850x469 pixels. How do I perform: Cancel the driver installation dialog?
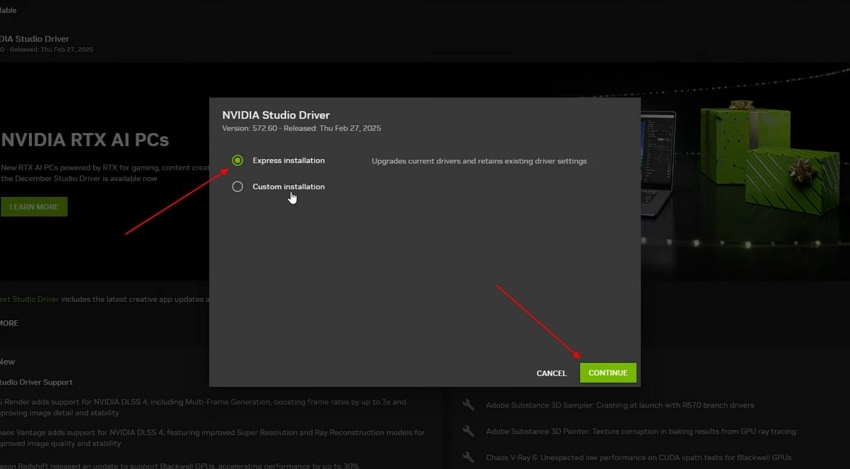(551, 373)
